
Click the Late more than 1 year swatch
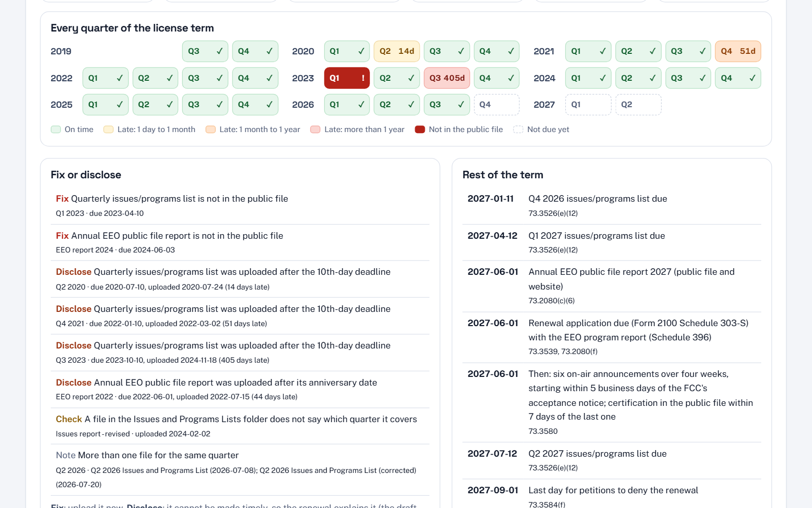(x=315, y=130)
